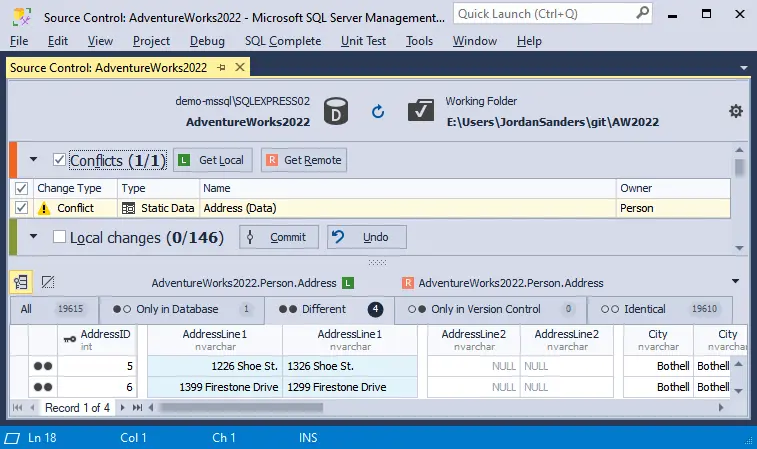Click the Quick Launch search magnifier icon
757x449 pixels.
[x=642, y=13]
